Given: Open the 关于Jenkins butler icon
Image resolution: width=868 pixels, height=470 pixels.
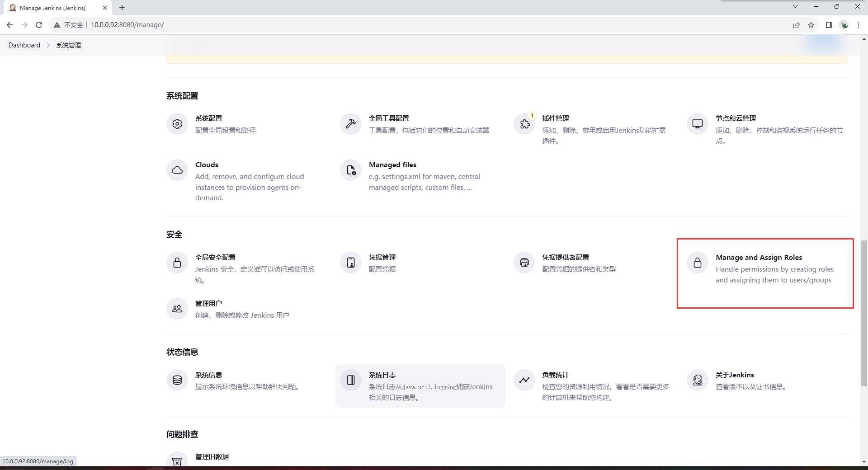Looking at the screenshot, I should (x=698, y=380).
